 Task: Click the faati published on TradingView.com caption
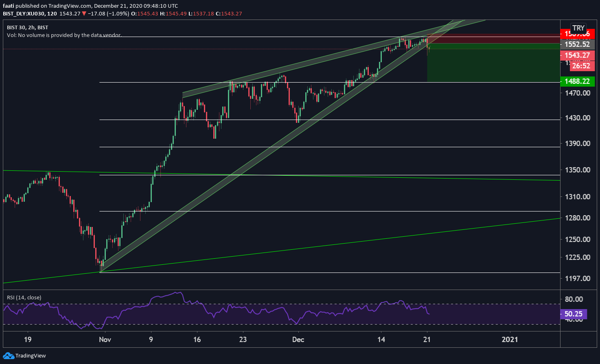[x=90, y=6]
